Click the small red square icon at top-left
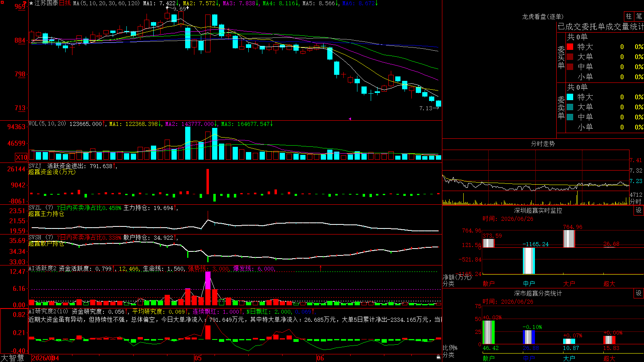The height and width of the screenshot is (362, 644). click(2, 1)
